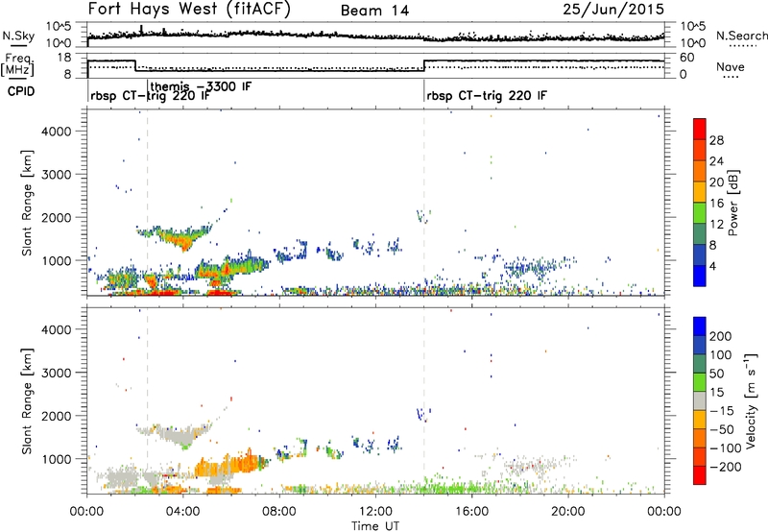The height and width of the screenshot is (532, 768).
Task: Click the '16:00' time axis tick label
Action: (471, 512)
